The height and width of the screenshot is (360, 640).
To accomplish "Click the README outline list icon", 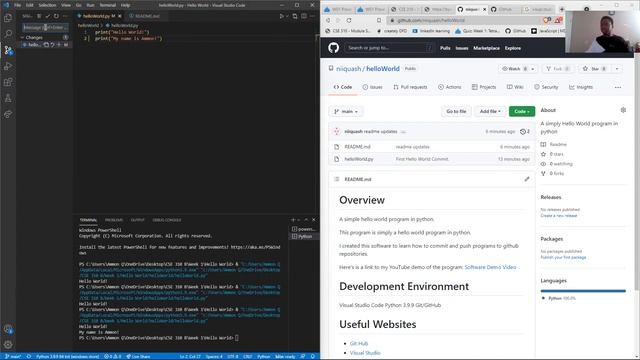I will 337,179.
